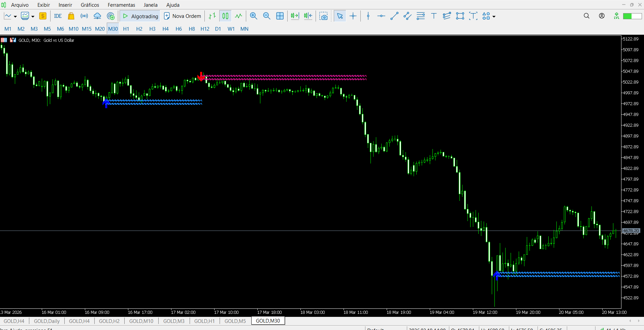Pick the trendline drawing tool
644x330 pixels.
(x=394, y=16)
